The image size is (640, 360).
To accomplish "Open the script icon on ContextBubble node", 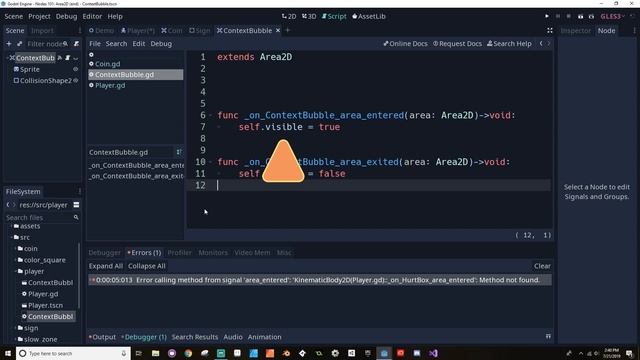I will [x=68, y=58].
